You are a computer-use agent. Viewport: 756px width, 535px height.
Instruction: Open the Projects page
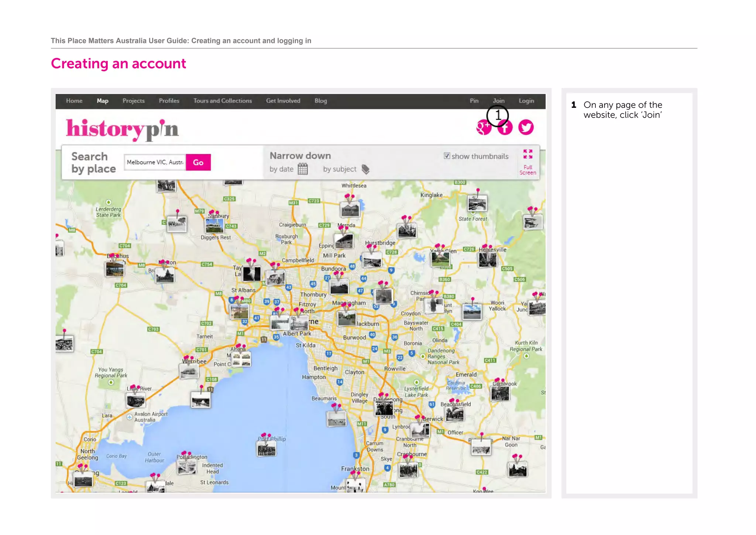pos(134,101)
